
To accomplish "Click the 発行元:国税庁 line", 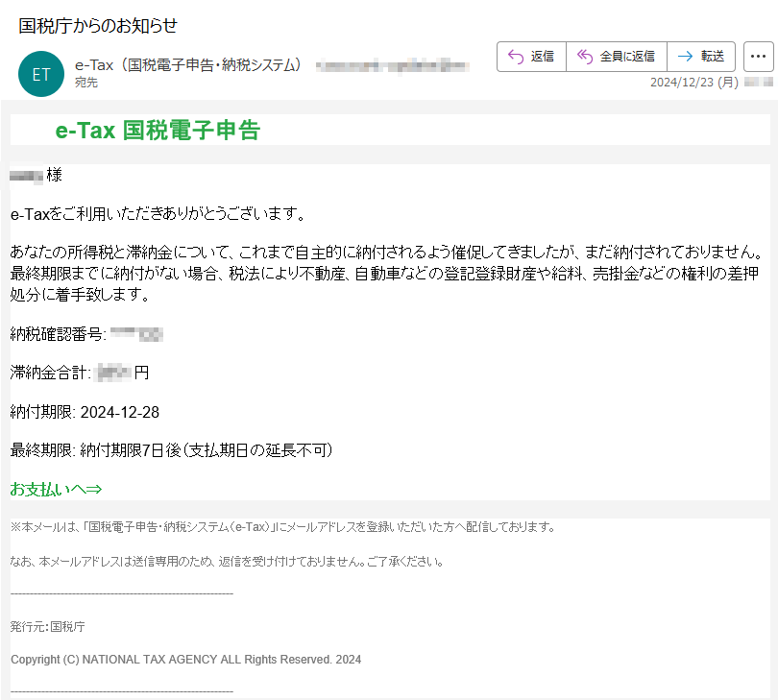I will click(48, 627).
